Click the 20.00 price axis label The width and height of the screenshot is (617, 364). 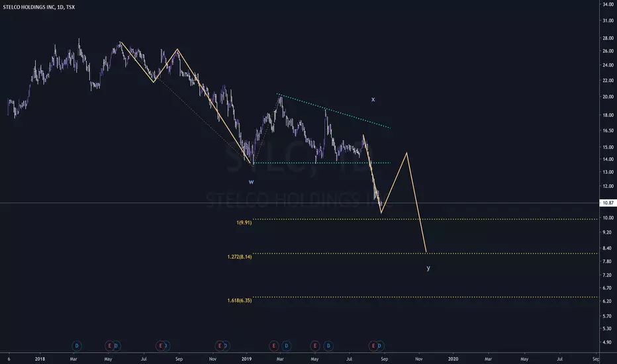click(608, 97)
